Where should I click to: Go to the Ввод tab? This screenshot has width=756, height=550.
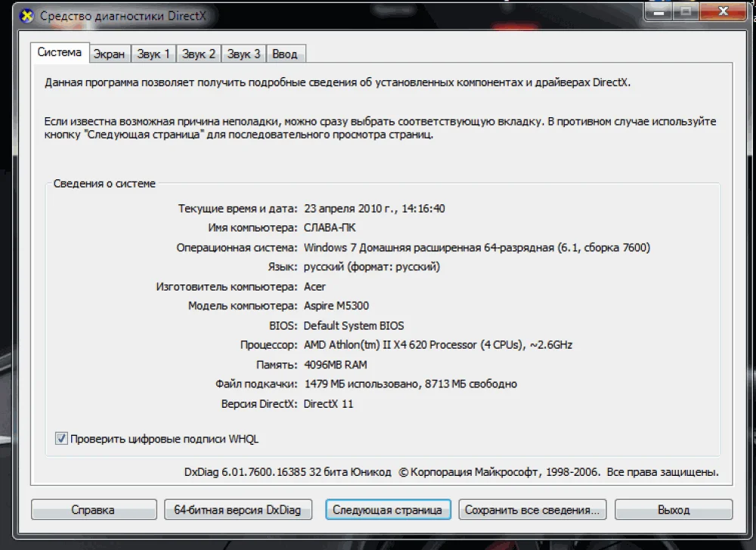[x=285, y=54]
